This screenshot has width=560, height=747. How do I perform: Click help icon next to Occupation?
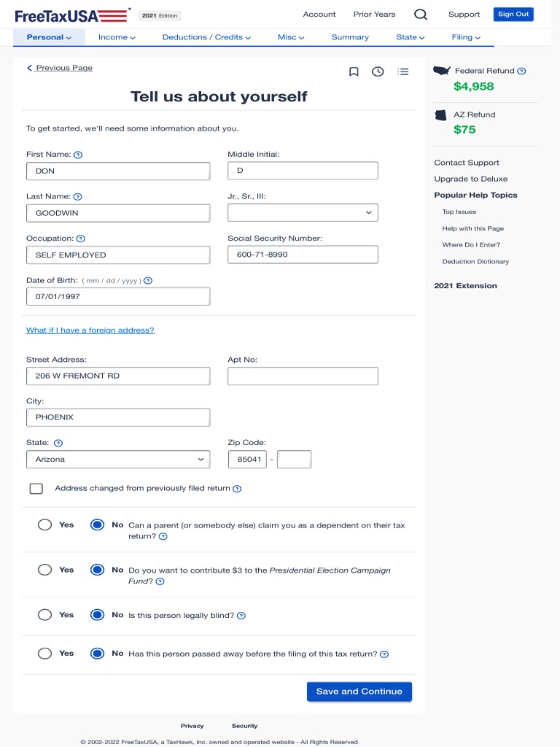[x=81, y=239]
